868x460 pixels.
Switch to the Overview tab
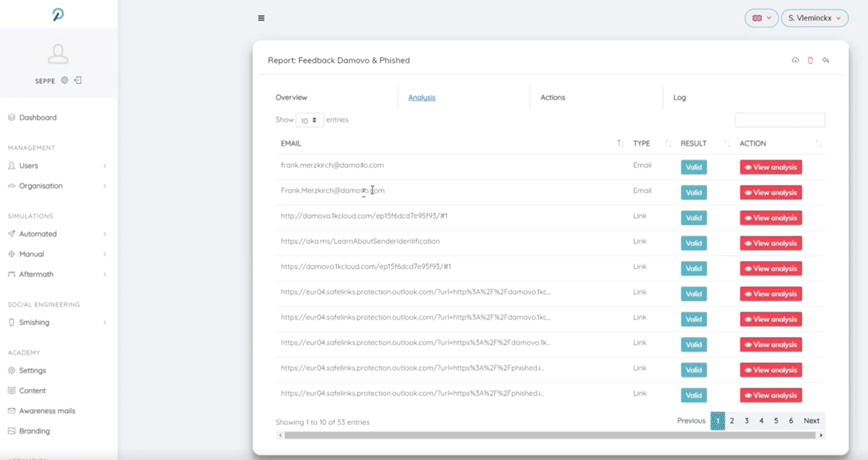[292, 98]
